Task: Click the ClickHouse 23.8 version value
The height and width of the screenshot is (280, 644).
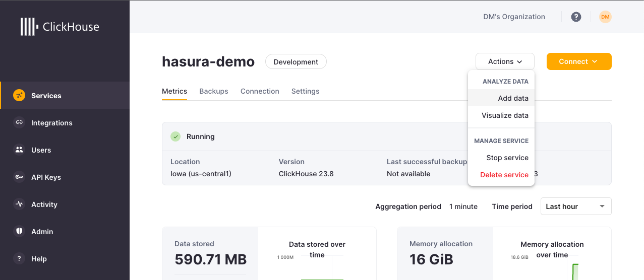Action: (306, 174)
